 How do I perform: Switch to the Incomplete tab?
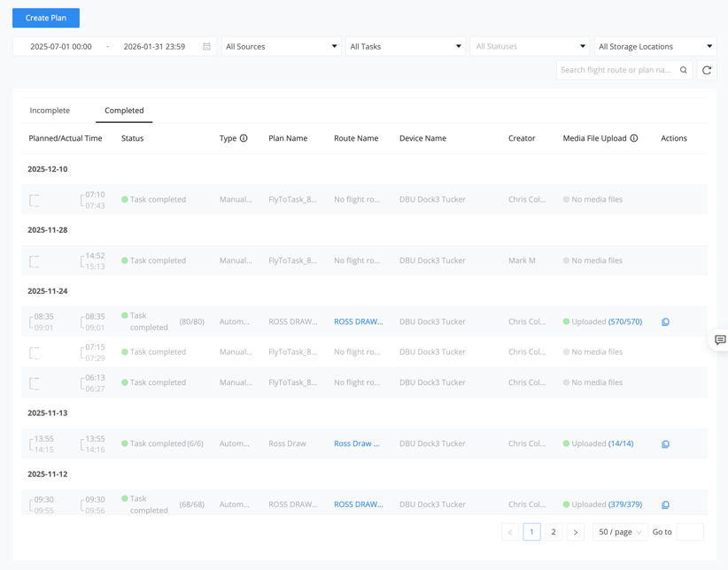coord(50,111)
